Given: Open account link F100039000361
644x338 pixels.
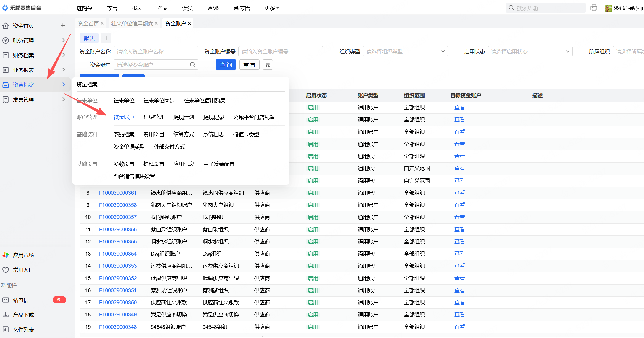Looking at the screenshot, I should [x=118, y=193].
